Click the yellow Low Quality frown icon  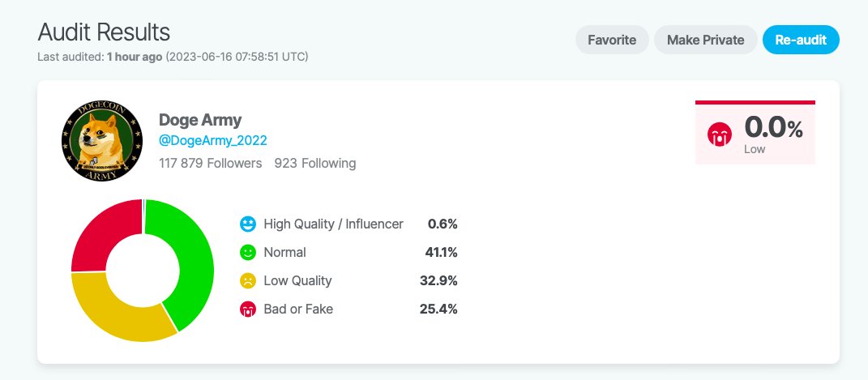coord(247,280)
